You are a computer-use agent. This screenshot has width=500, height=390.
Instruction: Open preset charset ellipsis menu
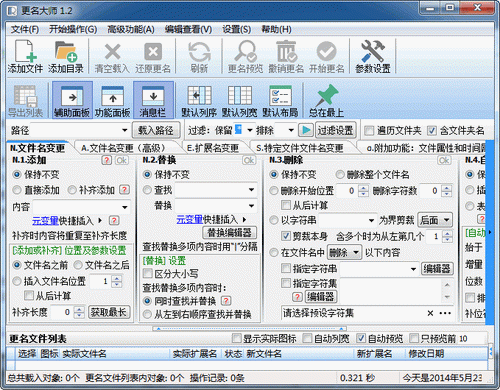pos(445,313)
